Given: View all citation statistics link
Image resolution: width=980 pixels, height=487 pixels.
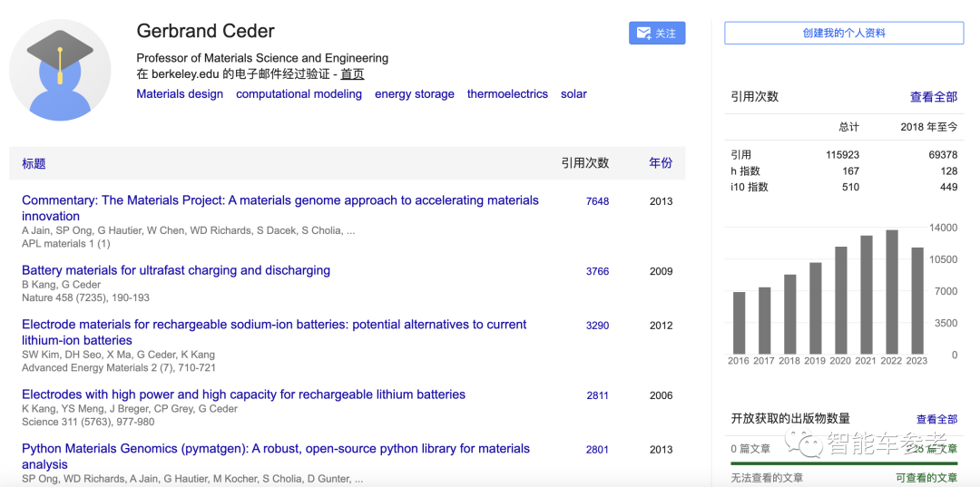Looking at the screenshot, I should point(933,97).
